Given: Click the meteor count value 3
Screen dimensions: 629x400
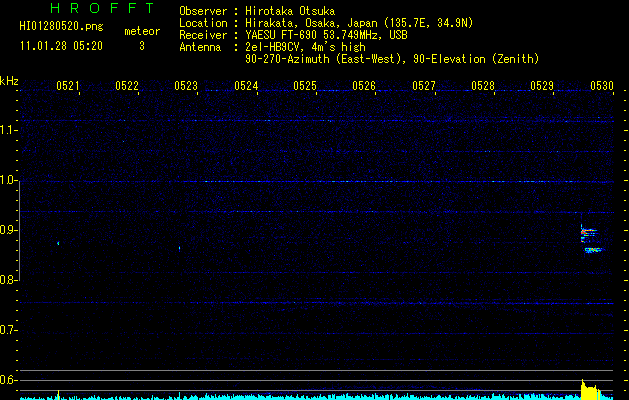Looking at the screenshot, I should click(142, 46).
